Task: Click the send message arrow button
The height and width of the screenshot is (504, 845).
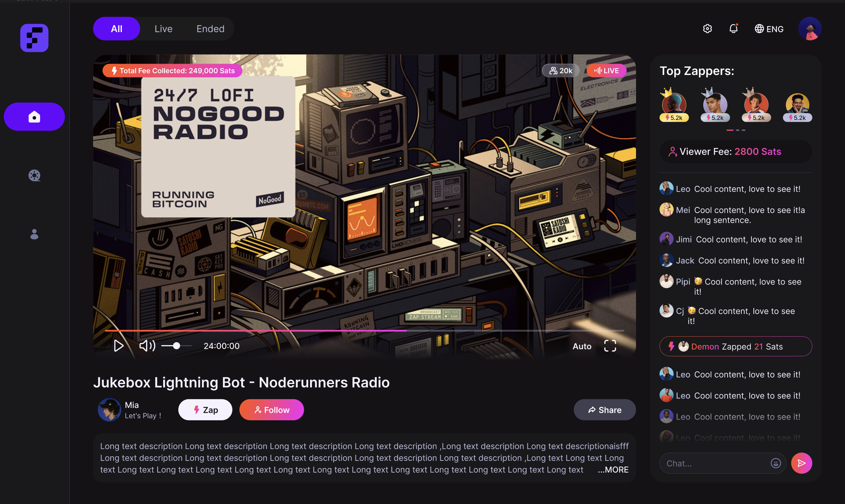Action: [801, 463]
